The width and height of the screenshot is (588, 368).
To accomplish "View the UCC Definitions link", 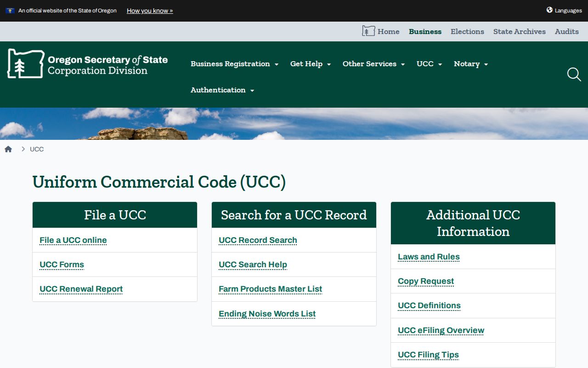I will (429, 305).
